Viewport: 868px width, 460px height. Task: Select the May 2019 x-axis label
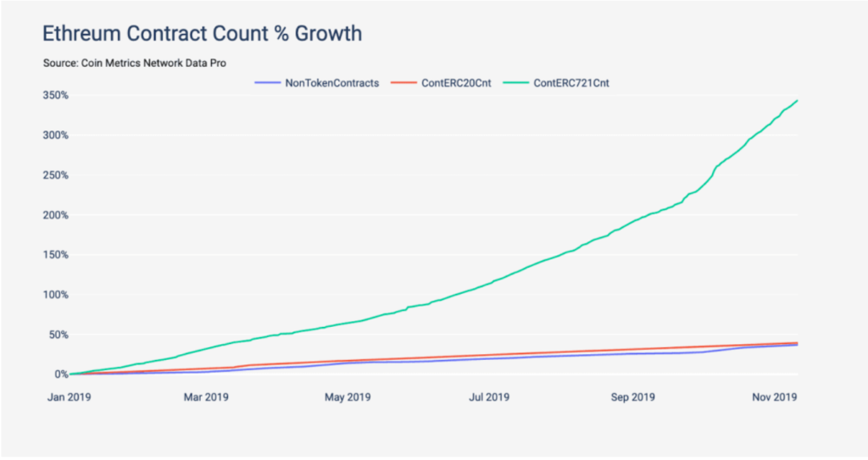(348, 396)
